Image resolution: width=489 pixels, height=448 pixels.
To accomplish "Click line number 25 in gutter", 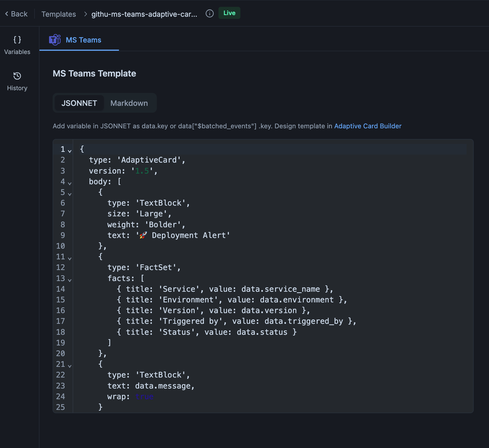I will 61,407.
